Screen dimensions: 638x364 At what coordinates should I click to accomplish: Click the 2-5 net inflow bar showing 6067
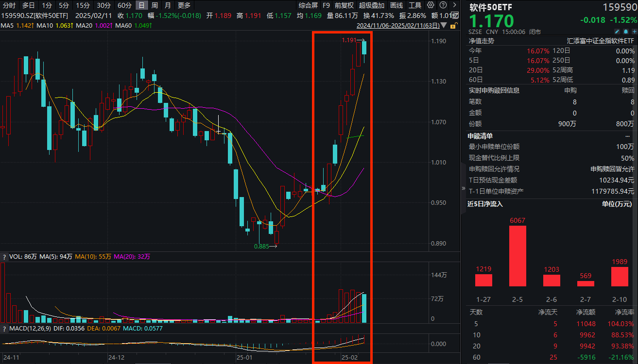click(x=517, y=256)
